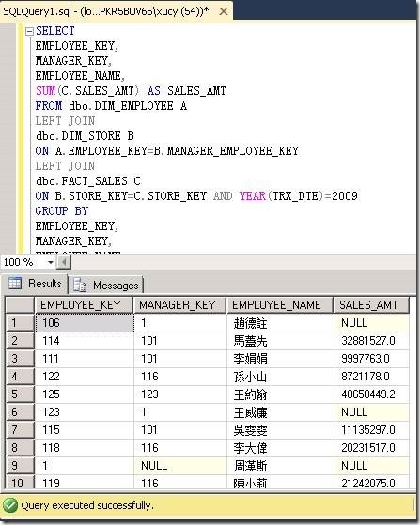The height and width of the screenshot is (525, 420).
Task: Switch to the Results tab
Action: [35, 284]
